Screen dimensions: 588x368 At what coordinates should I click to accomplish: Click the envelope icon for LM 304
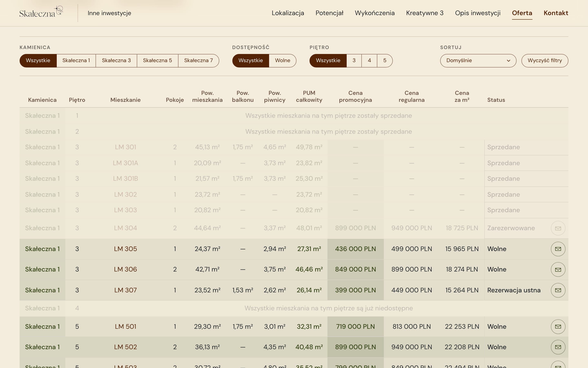[558, 228]
